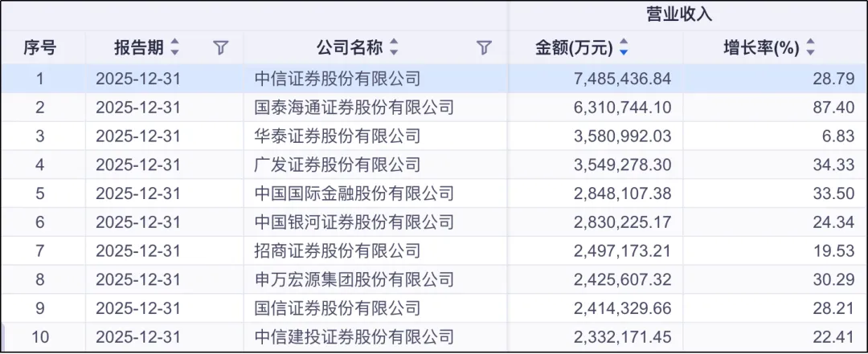Click the 序号 column header
The height and width of the screenshot is (354, 868).
(40, 48)
